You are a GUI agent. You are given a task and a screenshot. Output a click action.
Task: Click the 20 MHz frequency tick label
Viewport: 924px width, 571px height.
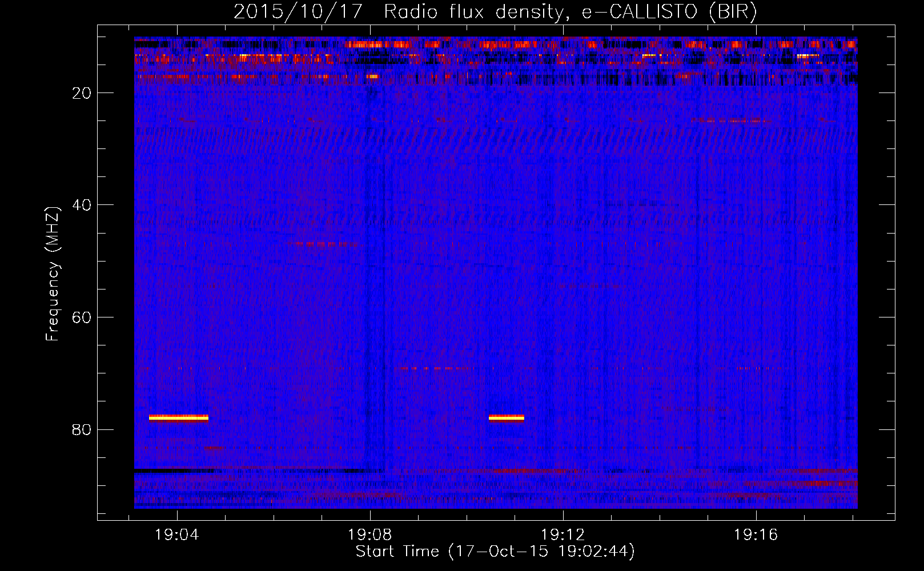coord(82,93)
